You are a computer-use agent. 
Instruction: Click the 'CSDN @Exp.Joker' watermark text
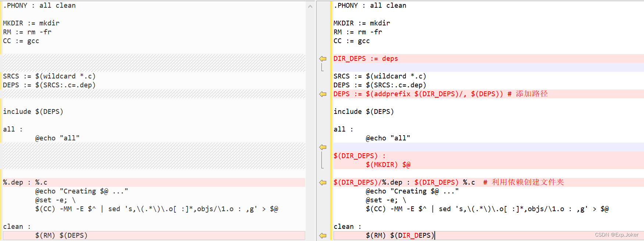(616, 235)
